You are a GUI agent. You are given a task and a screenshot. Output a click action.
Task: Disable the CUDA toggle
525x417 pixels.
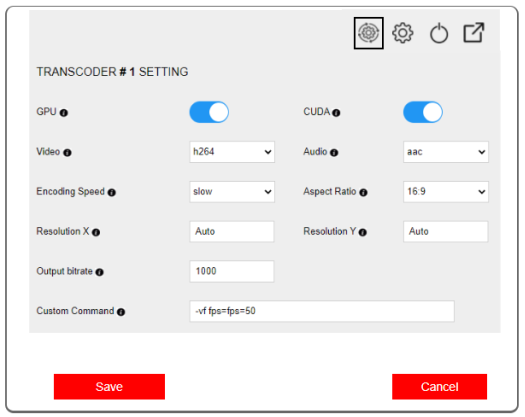(x=423, y=112)
